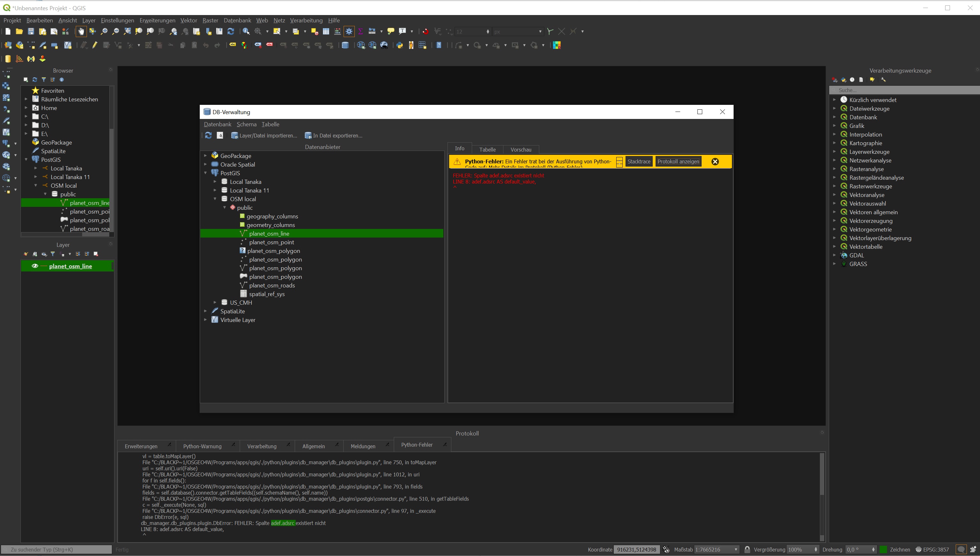Viewport: 980px width, 556px height.
Task: Click the Stacktrace button
Action: point(638,161)
